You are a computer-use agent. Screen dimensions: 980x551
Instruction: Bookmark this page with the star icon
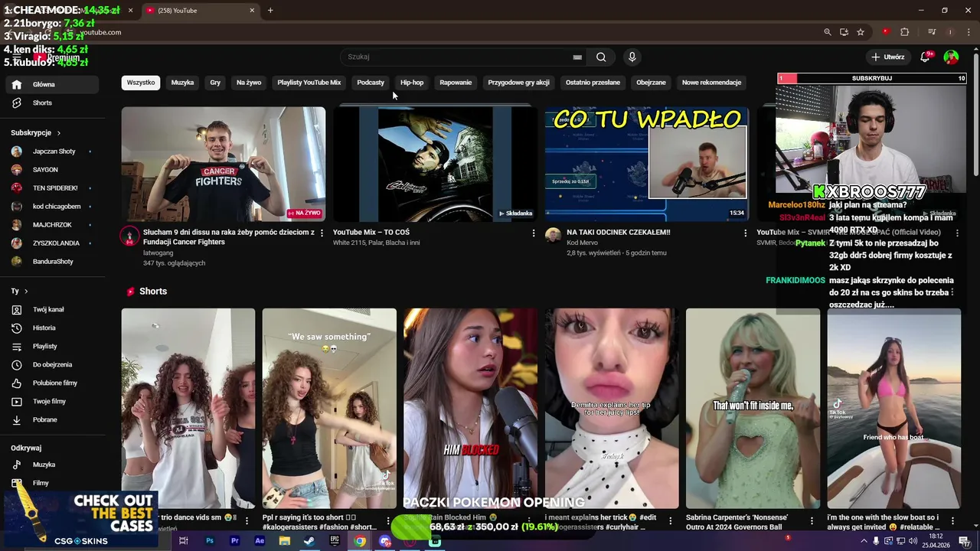coord(861,32)
